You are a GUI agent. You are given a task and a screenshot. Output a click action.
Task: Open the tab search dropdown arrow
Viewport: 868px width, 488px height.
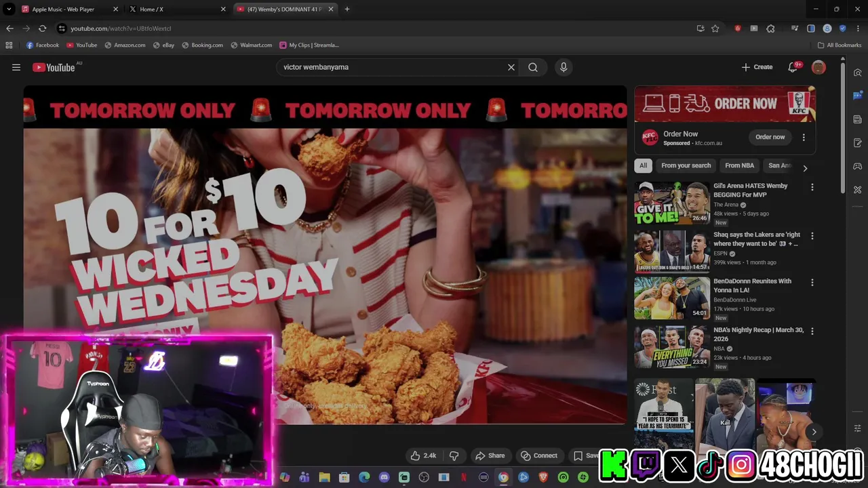(9, 9)
